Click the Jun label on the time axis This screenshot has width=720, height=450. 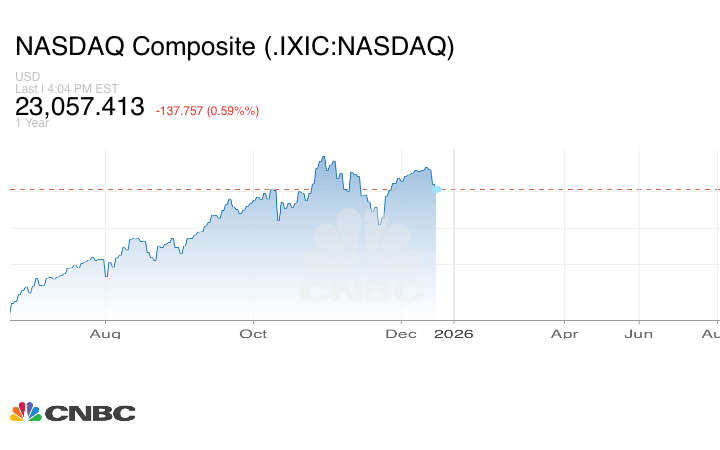pyautogui.click(x=638, y=333)
